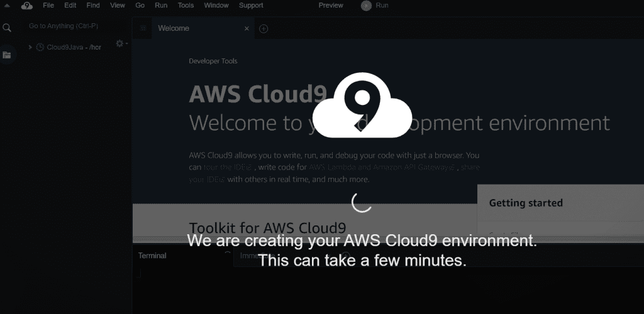This screenshot has height=314, width=644.
Task: Click the Run button icon in toolbar
Action: tap(366, 6)
